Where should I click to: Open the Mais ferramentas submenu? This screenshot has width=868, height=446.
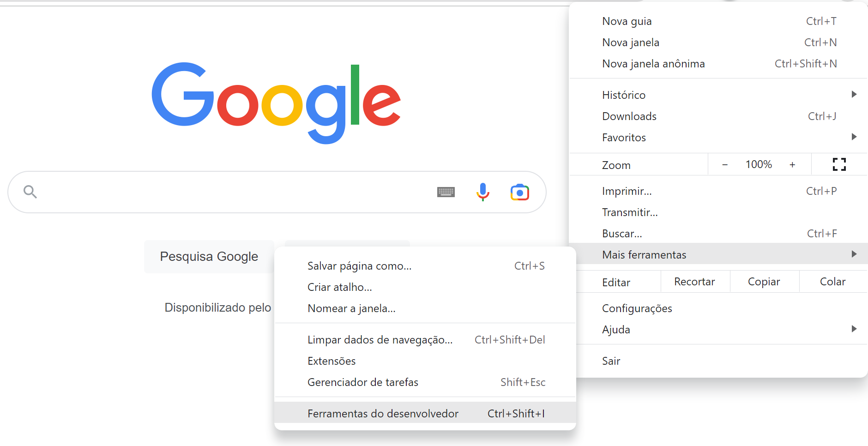[644, 254]
